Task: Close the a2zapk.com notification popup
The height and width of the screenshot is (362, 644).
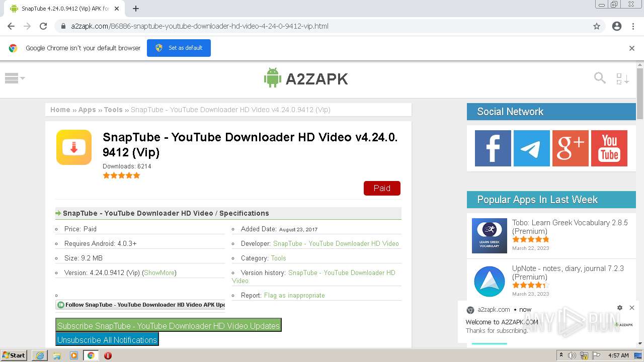Action: pos(632,308)
